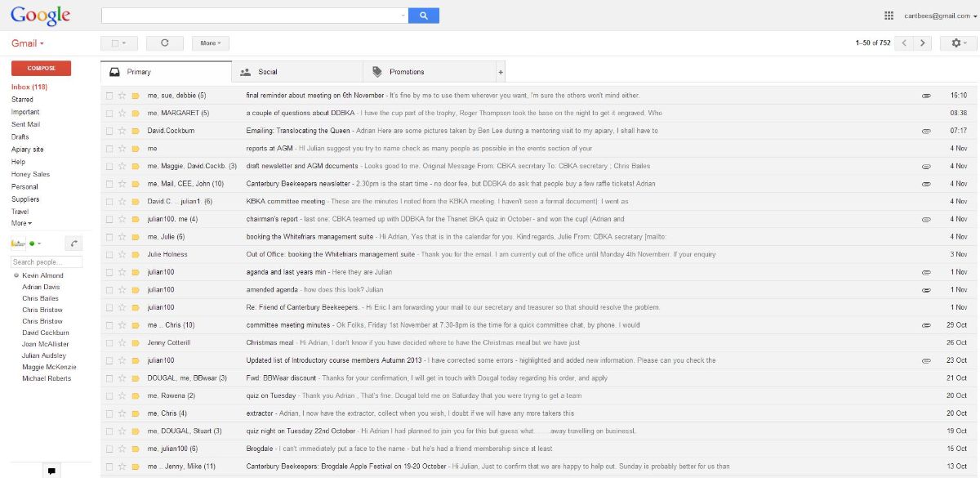
Task: Star the 'Brogdale' email from julian100
Action: point(122,449)
